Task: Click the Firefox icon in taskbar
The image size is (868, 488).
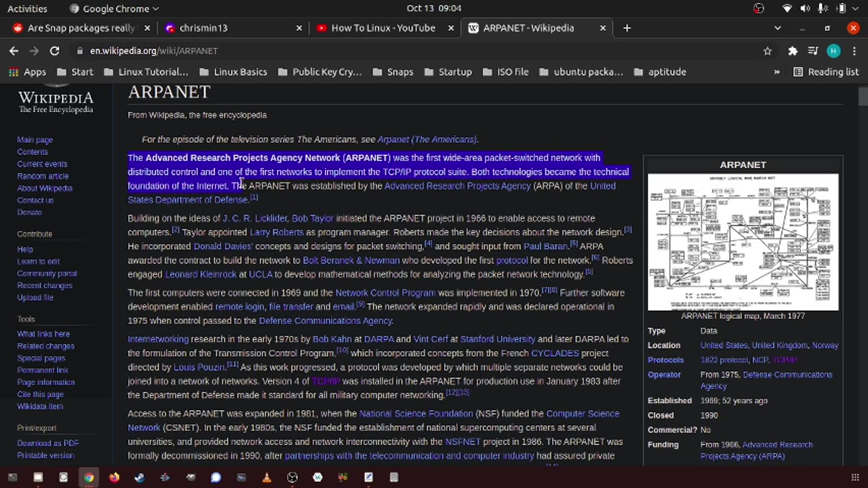Action: (114, 477)
